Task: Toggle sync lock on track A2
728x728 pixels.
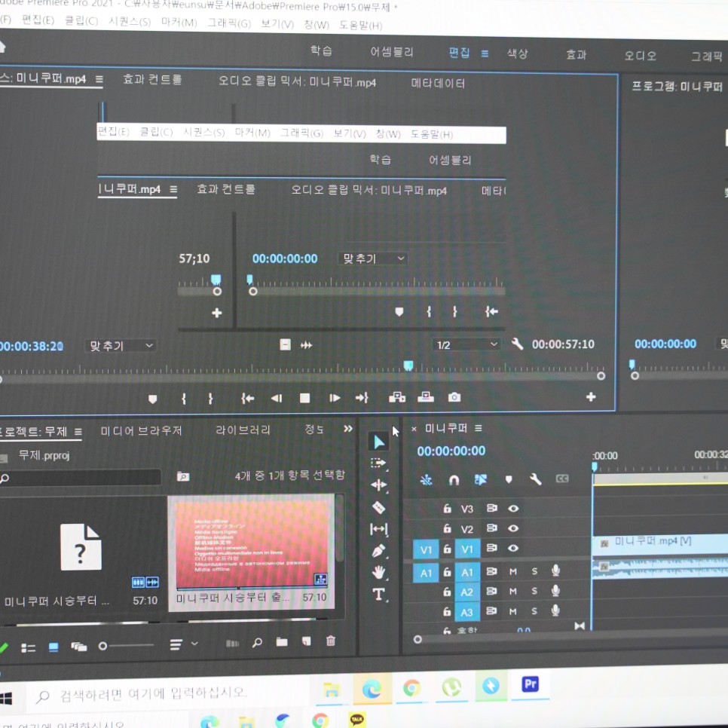Action: click(x=491, y=591)
